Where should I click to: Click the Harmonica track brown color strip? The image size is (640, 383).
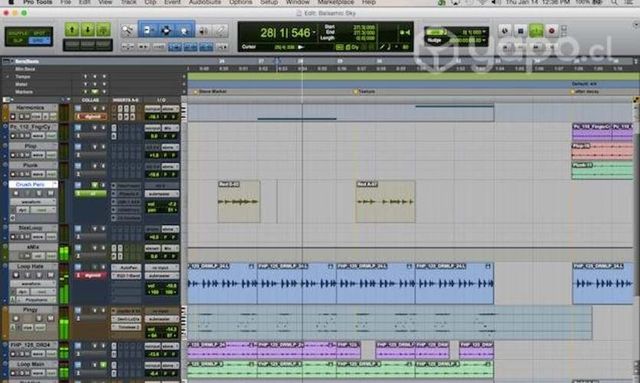coord(5,113)
